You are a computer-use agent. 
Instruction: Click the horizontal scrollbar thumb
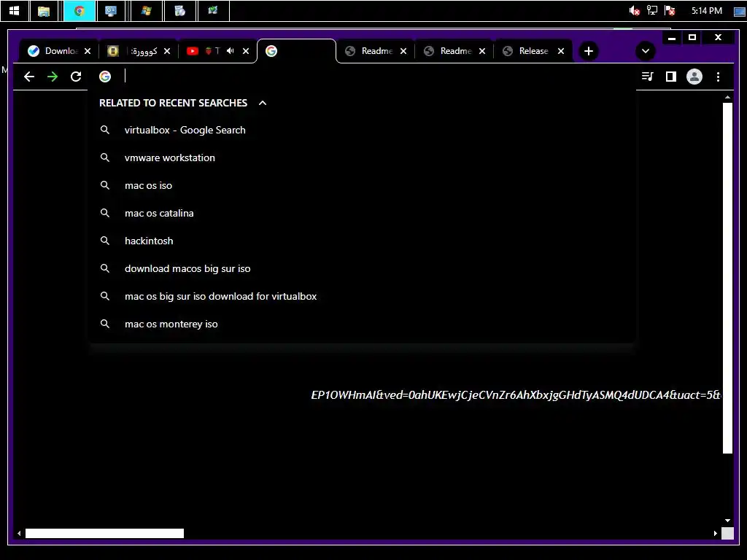tap(104, 533)
